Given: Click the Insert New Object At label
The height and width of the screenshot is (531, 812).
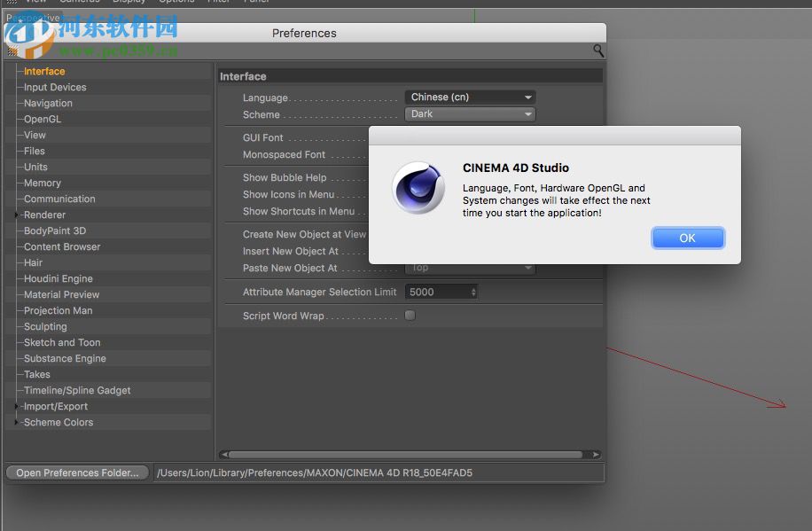Looking at the screenshot, I should (x=290, y=251).
